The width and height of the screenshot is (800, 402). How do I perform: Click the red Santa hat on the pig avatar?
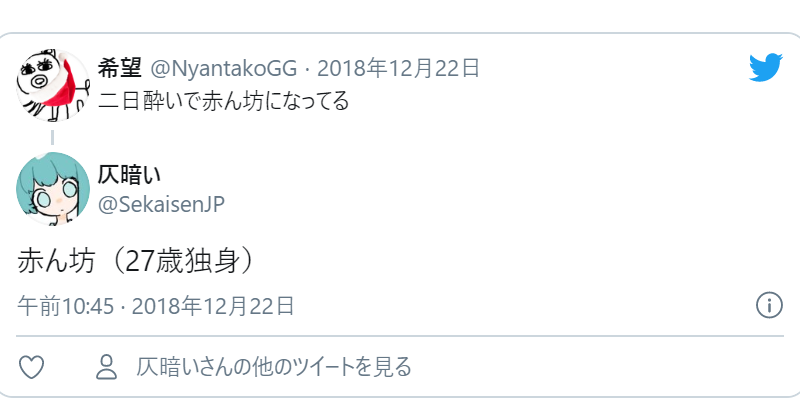pos(62,83)
